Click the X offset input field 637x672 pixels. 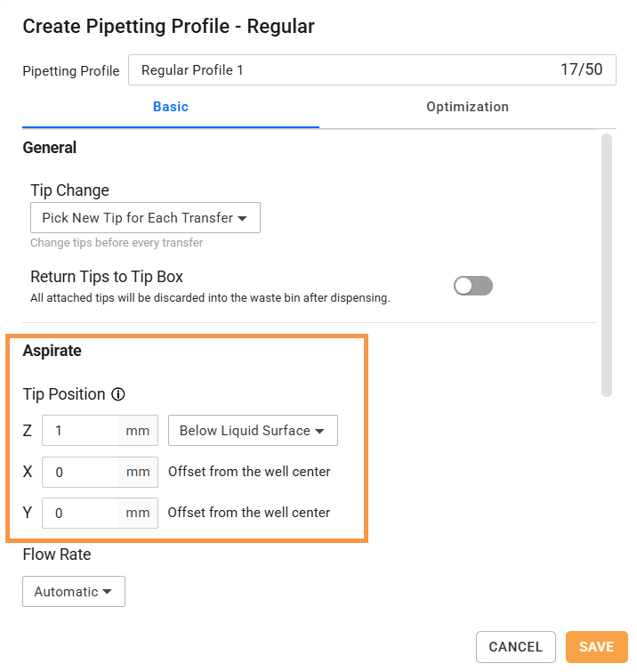(100, 472)
